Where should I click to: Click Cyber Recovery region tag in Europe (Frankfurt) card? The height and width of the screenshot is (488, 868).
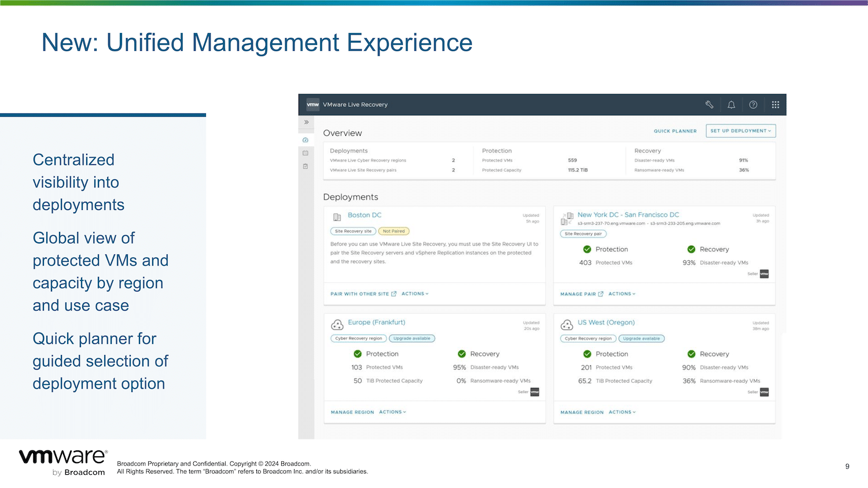pyautogui.click(x=359, y=338)
